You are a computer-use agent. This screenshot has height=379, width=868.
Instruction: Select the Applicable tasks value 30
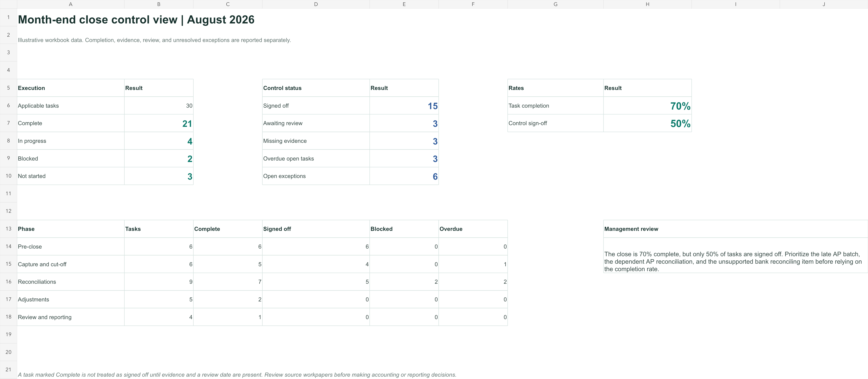pyautogui.click(x=159, y=106)
